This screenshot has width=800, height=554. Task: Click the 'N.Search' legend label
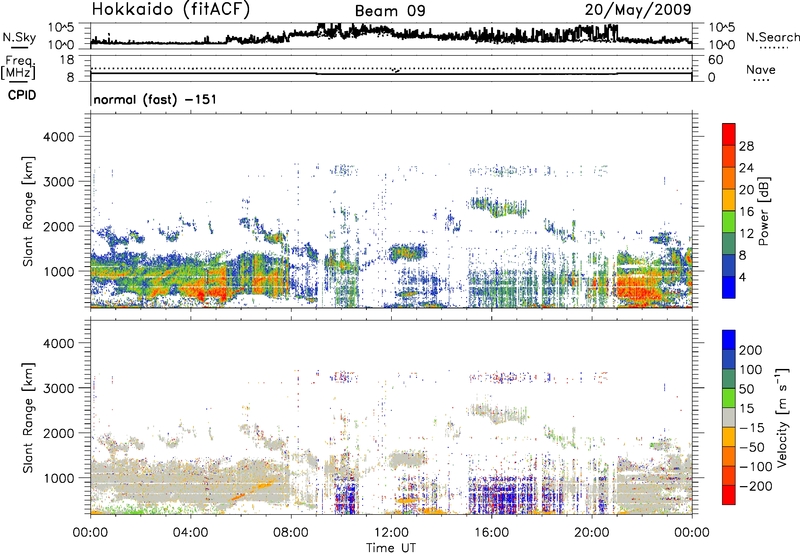(772, 37)
